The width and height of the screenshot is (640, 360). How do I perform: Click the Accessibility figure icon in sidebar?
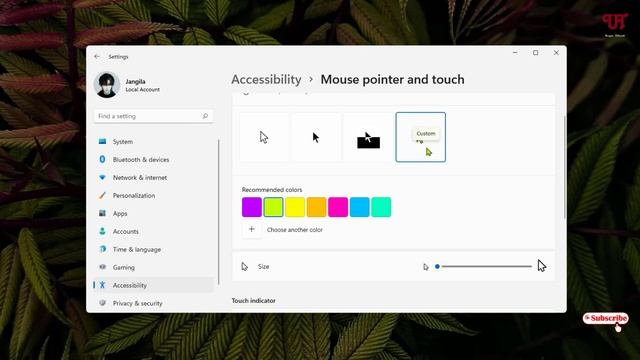102,285
